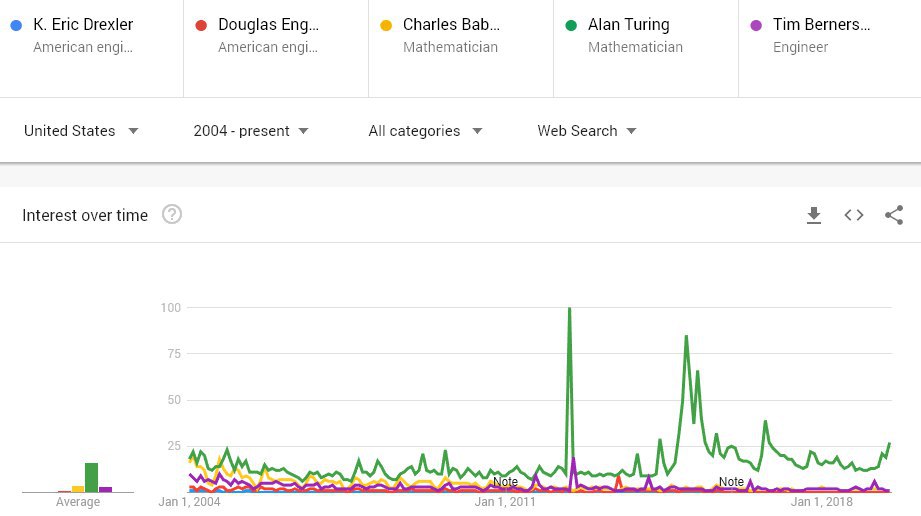Click the blue dot for K. Eric Drexler
Viewport: 921px width, 516px height.
[x=16, y=25]
